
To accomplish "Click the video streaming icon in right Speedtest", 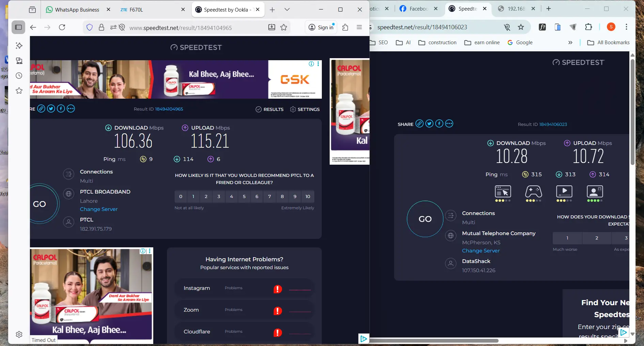I will [564, 192].
